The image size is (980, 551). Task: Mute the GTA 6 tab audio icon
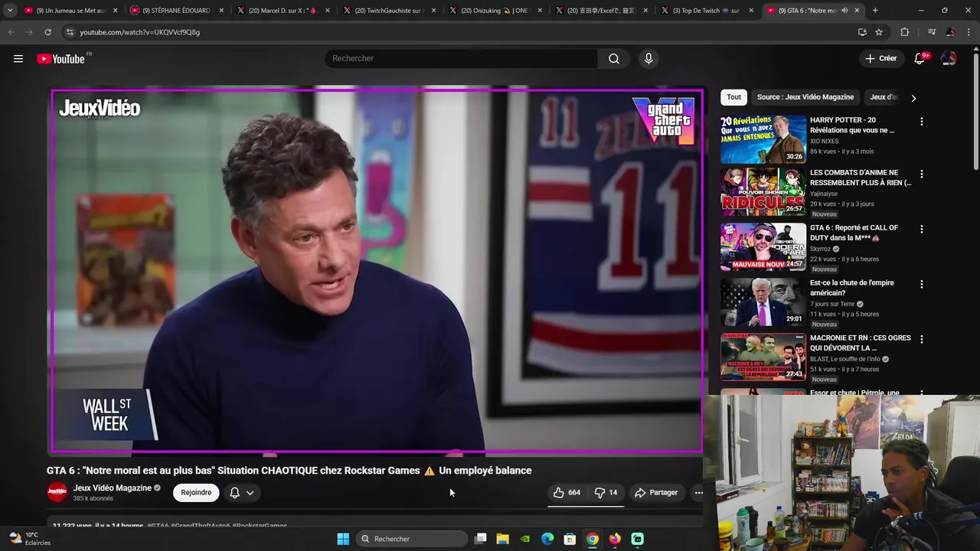click(844, 11)
